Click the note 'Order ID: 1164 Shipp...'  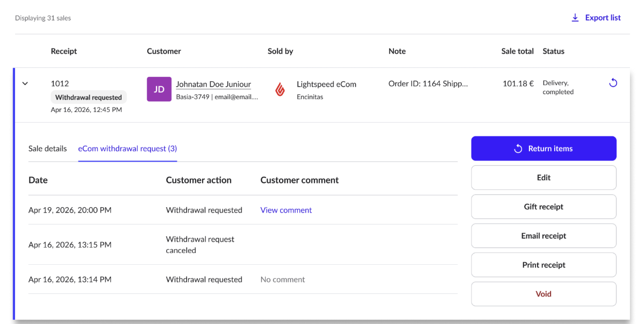coord(428,83)
